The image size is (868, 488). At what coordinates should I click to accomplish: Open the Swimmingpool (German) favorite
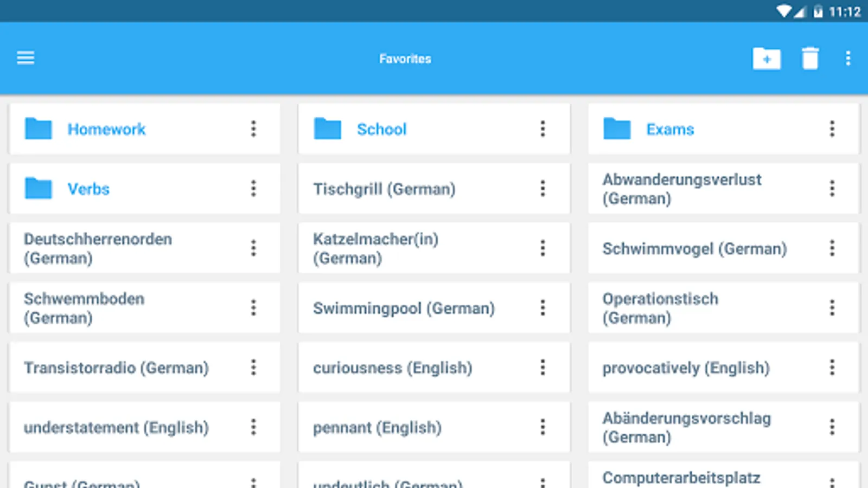(434, 308)
